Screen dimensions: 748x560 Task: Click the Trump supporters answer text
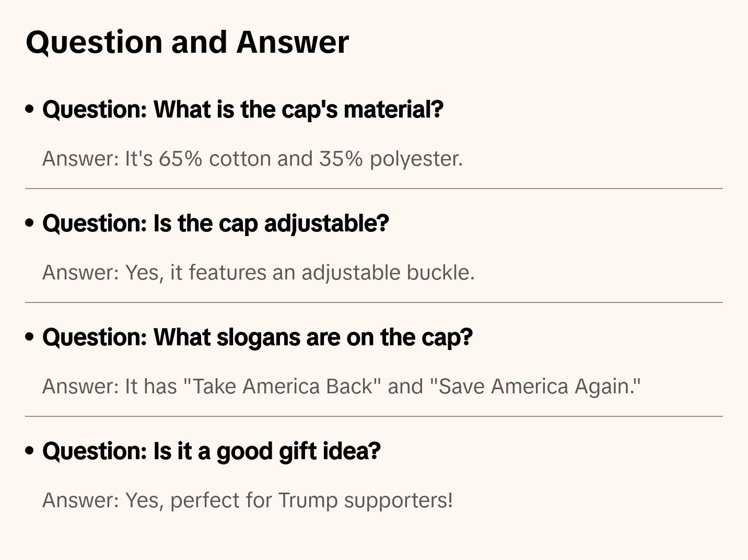click(x=247, y=500)
